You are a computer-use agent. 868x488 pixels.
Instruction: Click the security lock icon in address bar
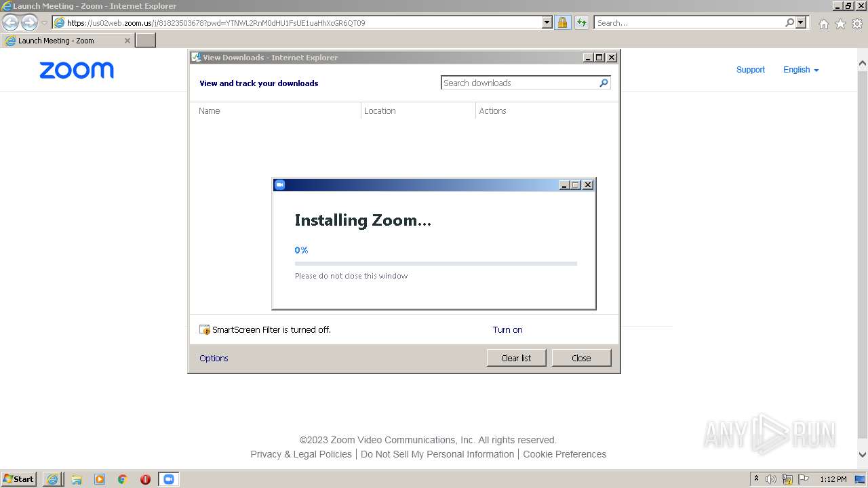pyautogui.click(x=562, y=22)
